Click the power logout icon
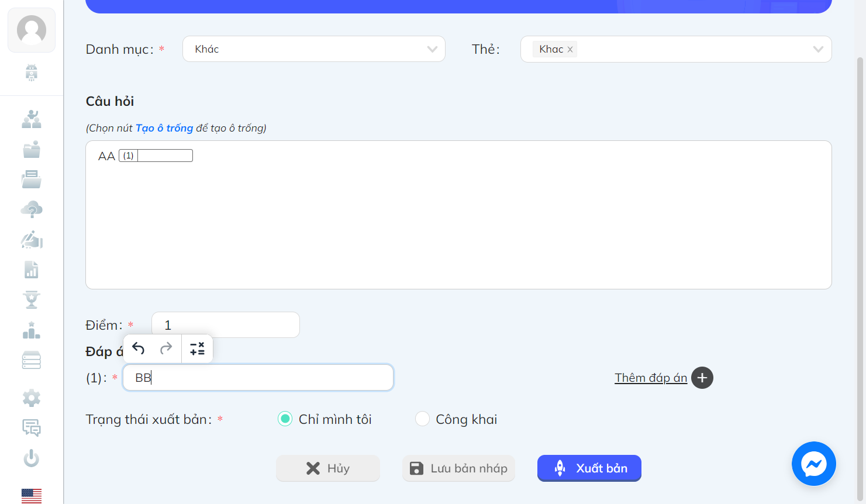This screenshot has width=866, height=504. 32,458
